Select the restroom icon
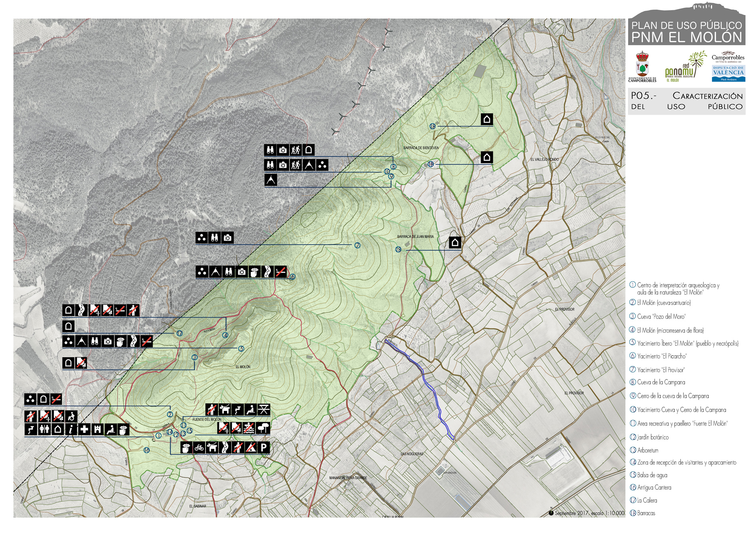756x535 pixels. 44,429
